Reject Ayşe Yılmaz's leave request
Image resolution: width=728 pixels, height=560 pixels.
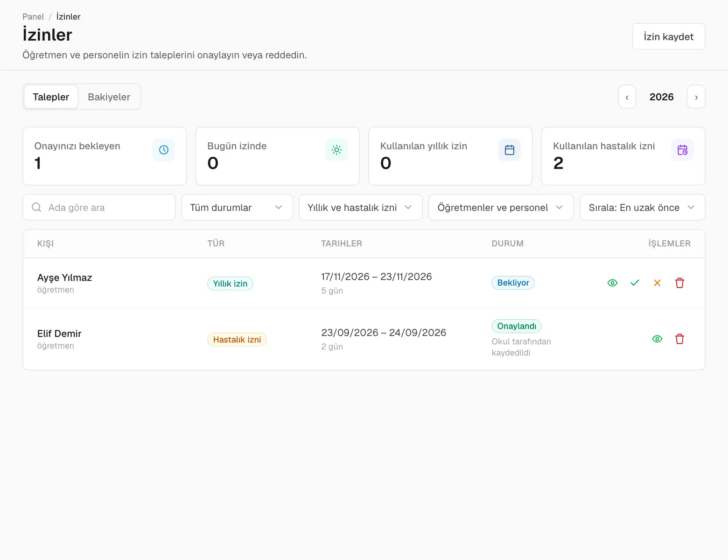[657, 283]
